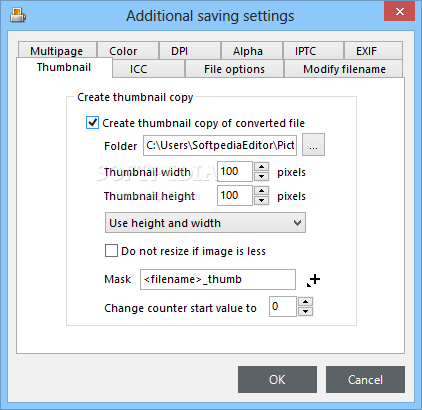The height and width of the screenshot is (410, 422).
Task: Browse for folder with the ... button
Action: (x=313, y=145)
